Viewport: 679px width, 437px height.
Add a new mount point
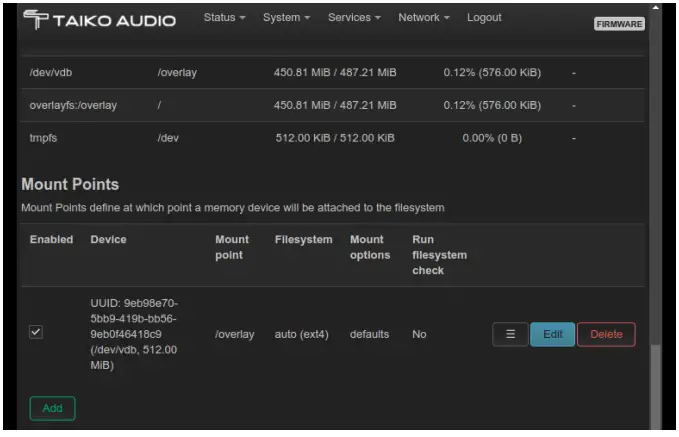[x=52, y=408]
